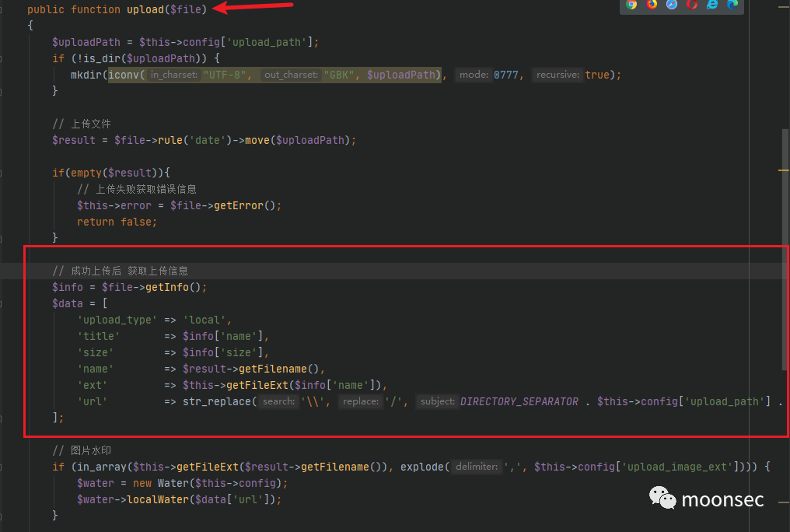Jump to warning marker beside the empty($result) line

coord(784,170)
